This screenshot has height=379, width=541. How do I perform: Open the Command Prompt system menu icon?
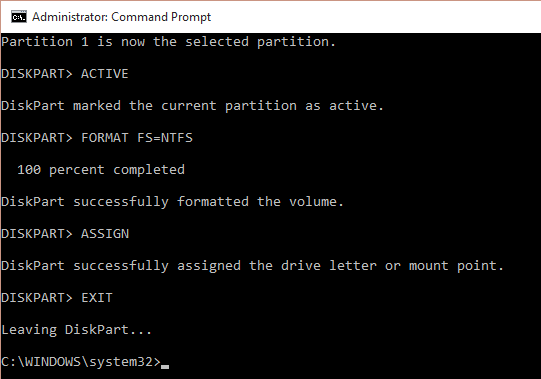click(x=19, y=17)
